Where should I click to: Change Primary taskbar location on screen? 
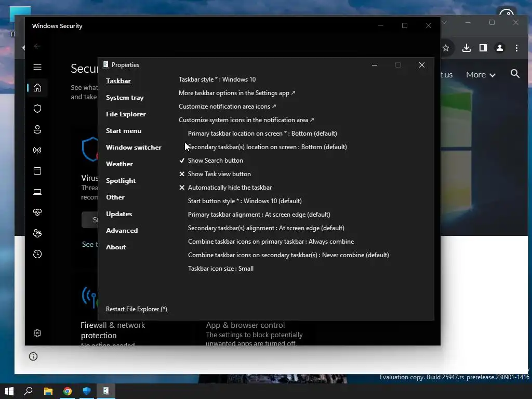pyautogui.click(x=262, y=134)
